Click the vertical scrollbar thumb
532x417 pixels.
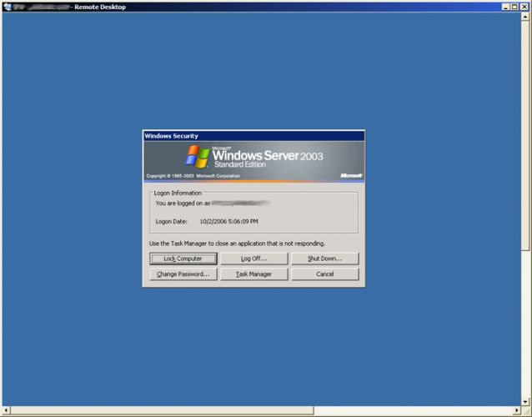coord(525,135)
